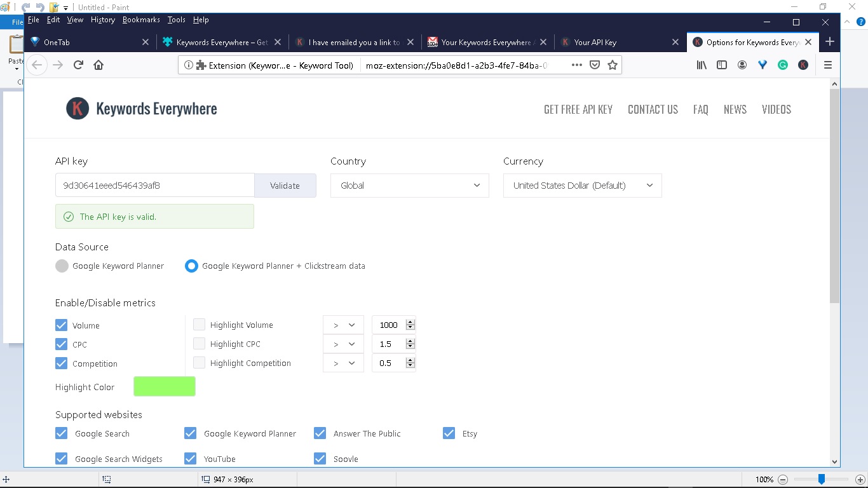
Task: Open the Bookmarks menu
Action: (141, 20)
